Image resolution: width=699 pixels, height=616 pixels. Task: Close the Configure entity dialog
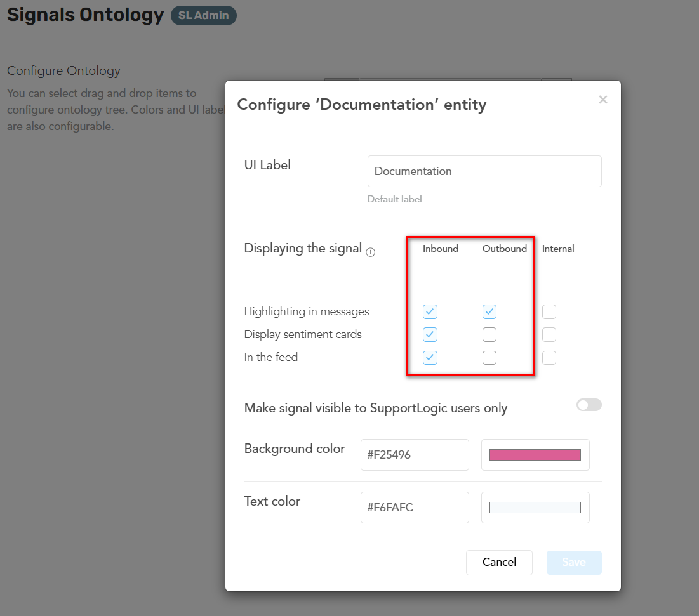point(602,100)
